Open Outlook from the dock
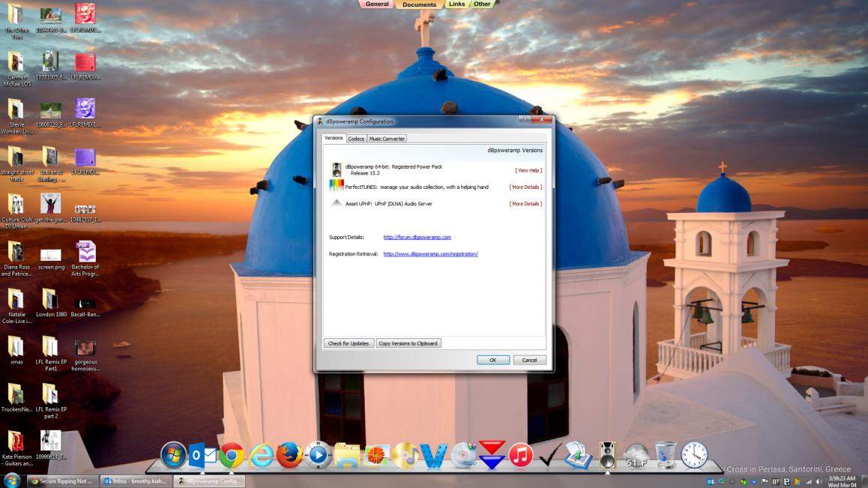This screenshot has height=488, width=868. pos(202,455)
